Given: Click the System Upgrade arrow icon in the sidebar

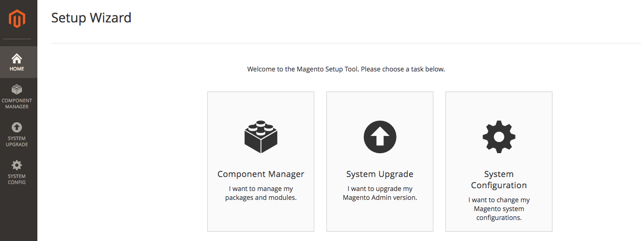Looking at the screenshot, I should (17, 127).
